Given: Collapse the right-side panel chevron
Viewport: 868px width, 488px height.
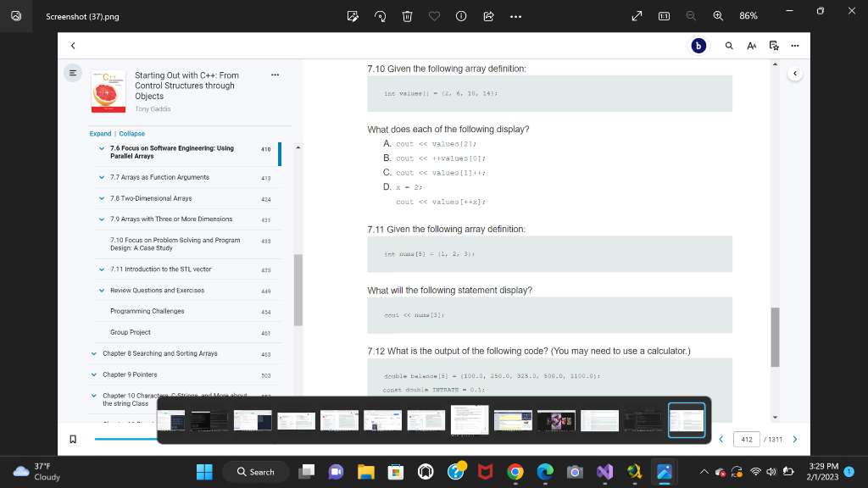Looking at the screenshot, I should point(795,74).
